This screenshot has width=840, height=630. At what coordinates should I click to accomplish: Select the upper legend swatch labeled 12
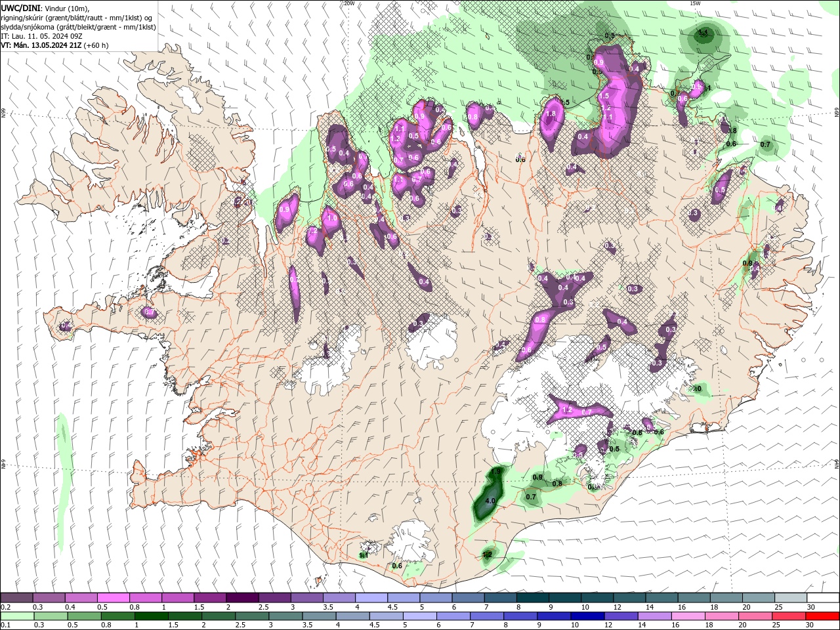coord(629,598)
